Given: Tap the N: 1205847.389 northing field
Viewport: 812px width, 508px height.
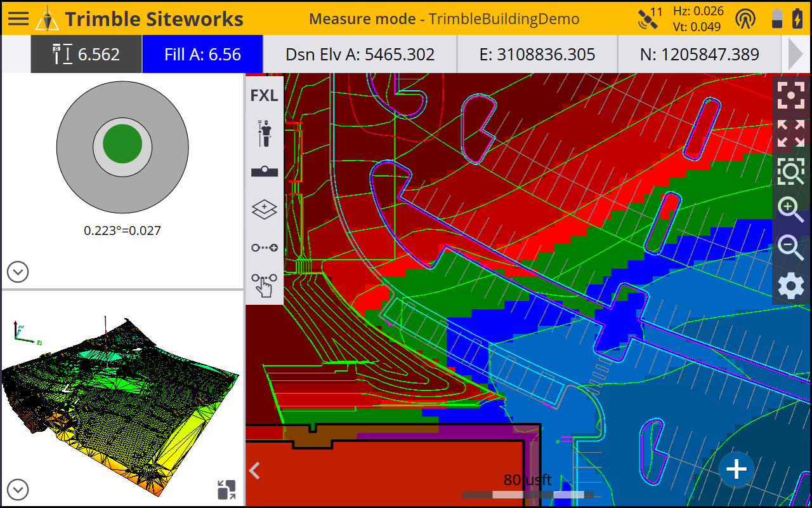Looking at the screenshot, I should (700, 54).
